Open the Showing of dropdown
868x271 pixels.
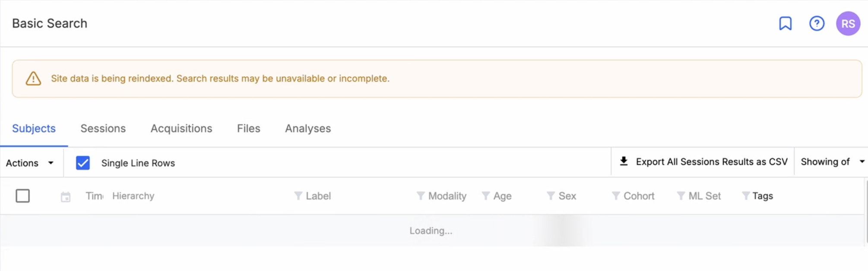click(x=832, y=162)
